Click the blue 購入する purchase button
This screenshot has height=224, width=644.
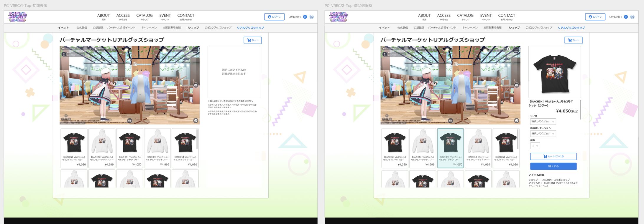553,166
